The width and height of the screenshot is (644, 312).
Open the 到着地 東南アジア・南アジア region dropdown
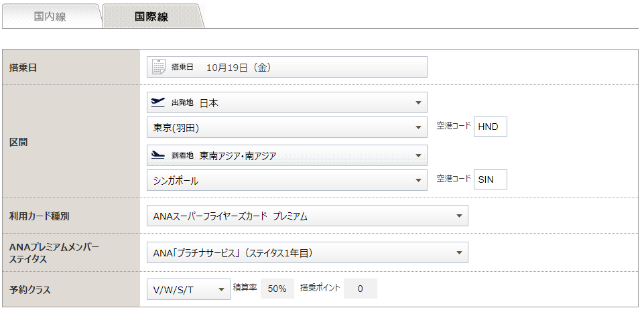287,155
